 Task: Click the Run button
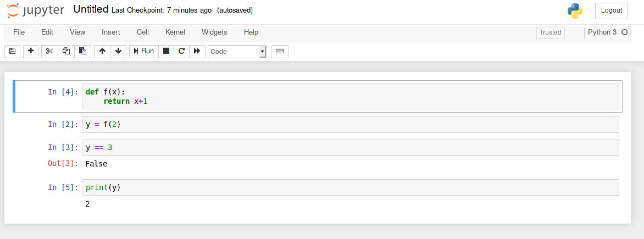pyautogui.click(x=143, y=51)
